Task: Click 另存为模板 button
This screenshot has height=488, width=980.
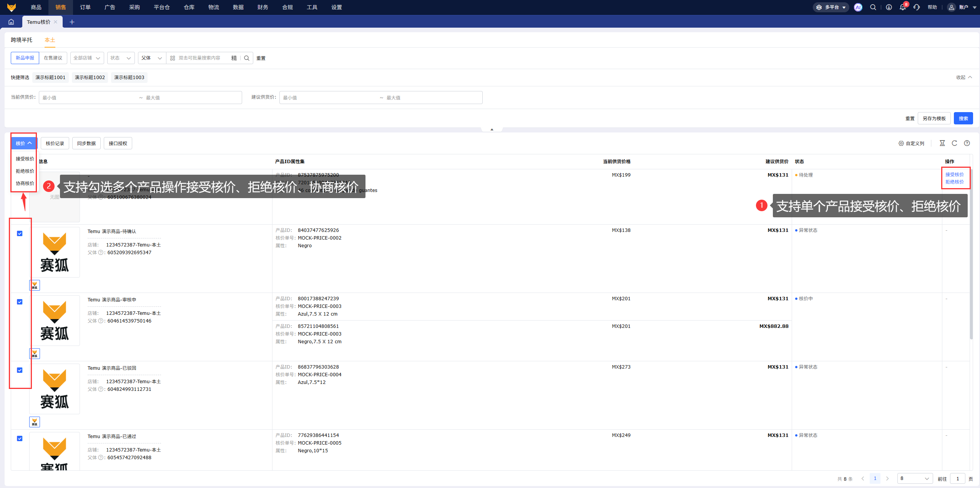Action: [x=934, y=118]
